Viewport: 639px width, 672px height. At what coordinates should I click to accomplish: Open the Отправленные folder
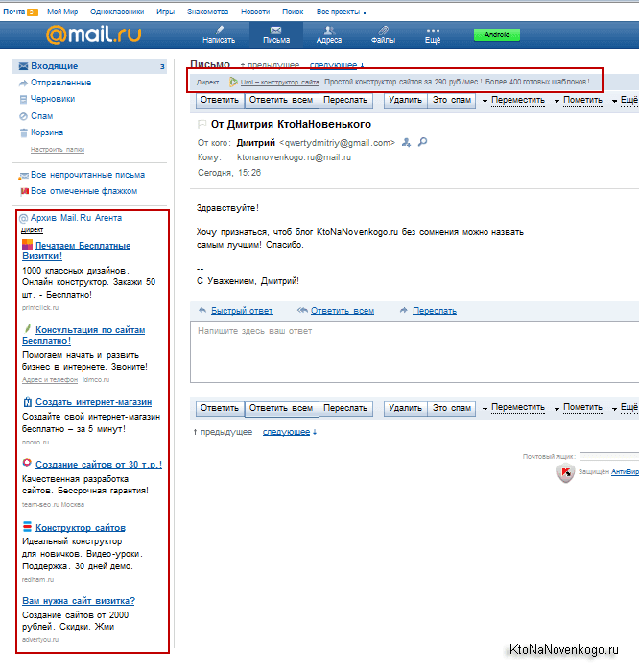point(60,83)
